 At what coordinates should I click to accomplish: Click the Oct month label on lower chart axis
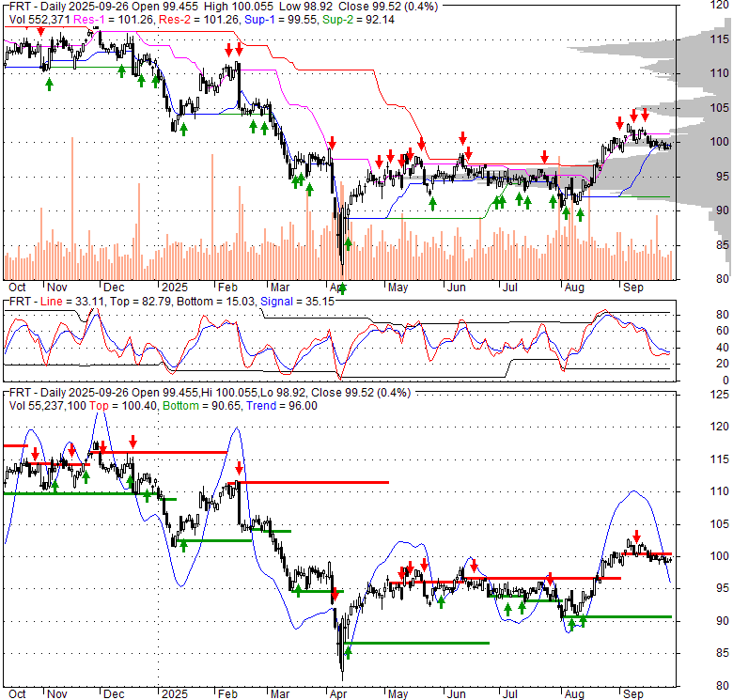click(17, 694)
